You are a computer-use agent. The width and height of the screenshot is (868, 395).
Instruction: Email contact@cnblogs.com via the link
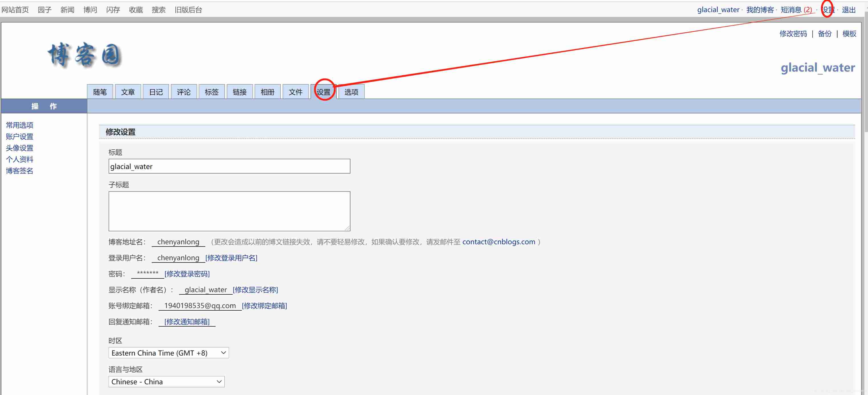[499, 241]
